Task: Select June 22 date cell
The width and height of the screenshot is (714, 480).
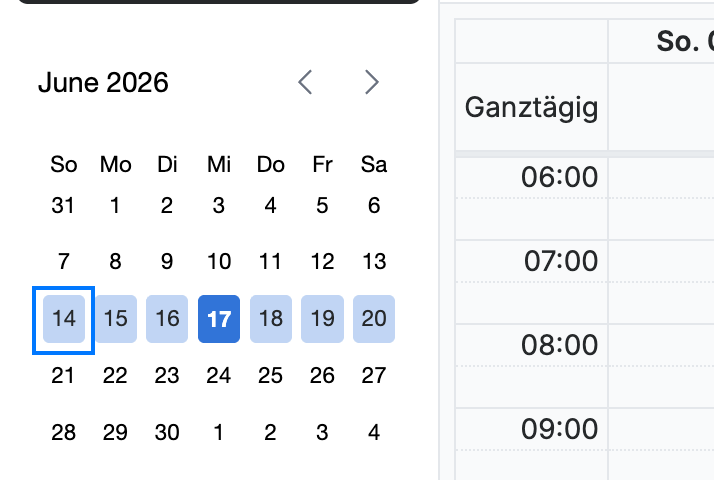Action: [x=115, y=376]
